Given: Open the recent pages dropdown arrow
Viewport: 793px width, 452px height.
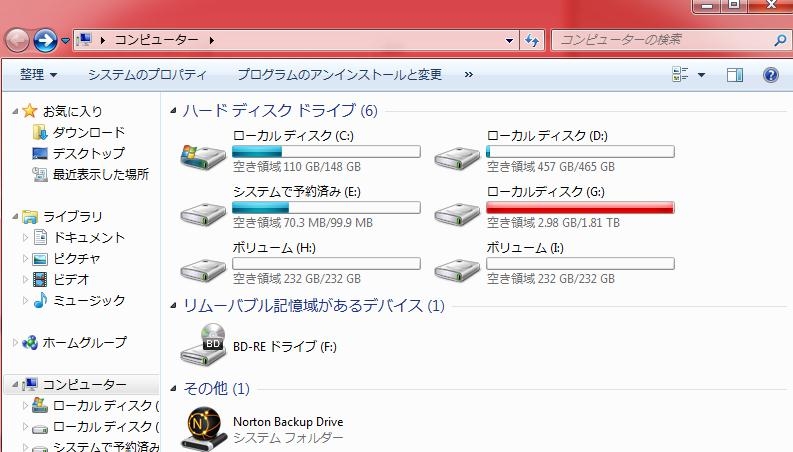Looking at the screenshot, I should (65, 40).
